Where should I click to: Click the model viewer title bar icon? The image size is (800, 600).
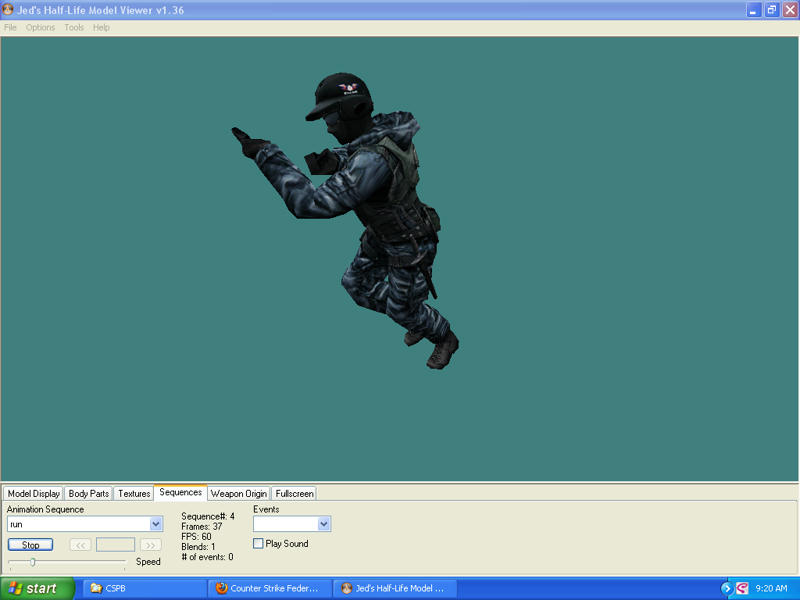(8, 9)
